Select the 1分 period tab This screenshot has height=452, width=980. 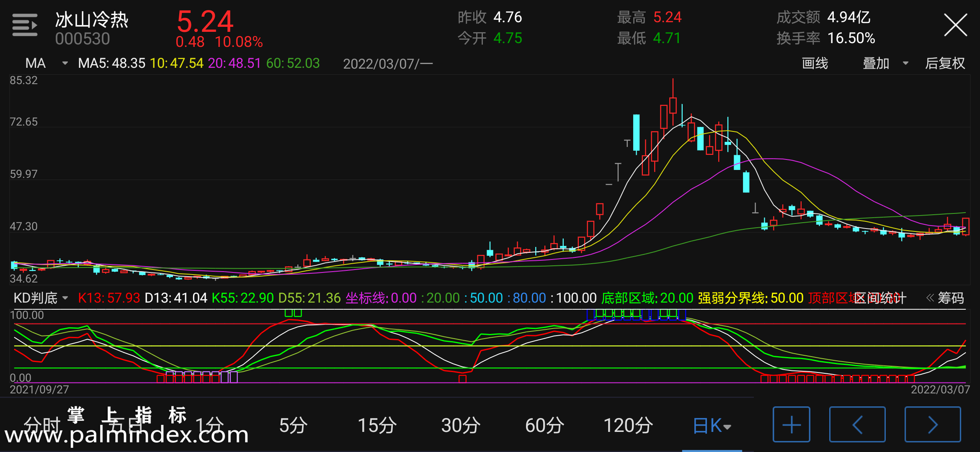(209, 426)
